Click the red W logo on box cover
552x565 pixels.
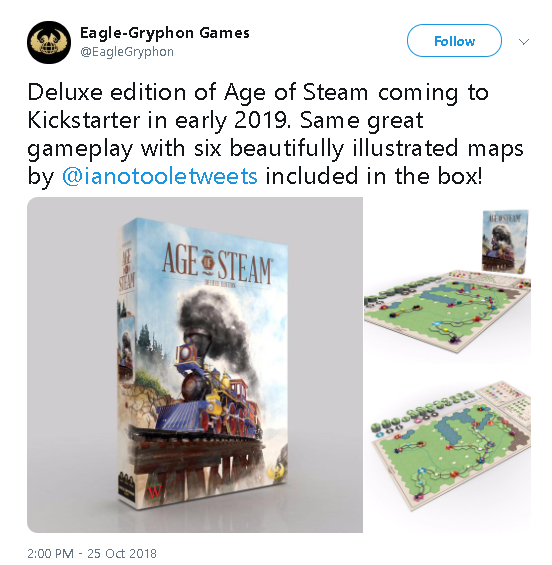[155, 490]
